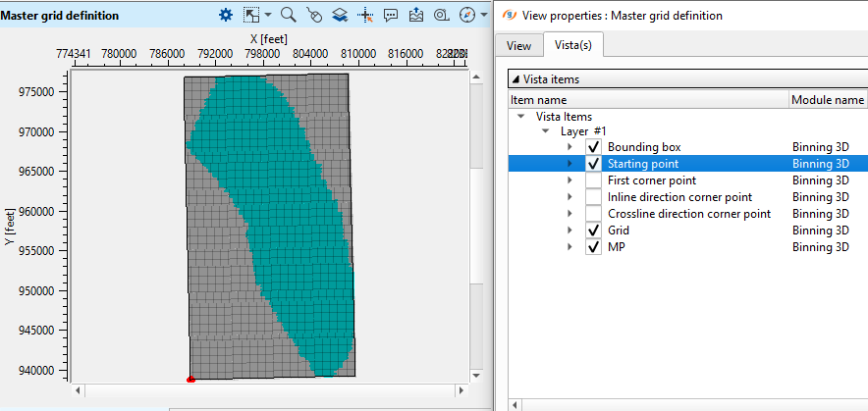Screen dimensions: 868x411
Task: Click the Module name column header
Action: click(828, 100)
